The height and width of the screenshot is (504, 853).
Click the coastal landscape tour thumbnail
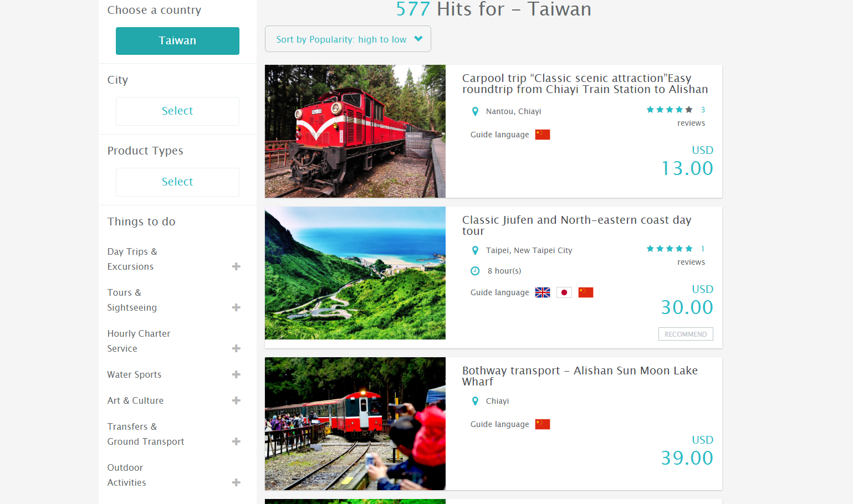[355, 273]
